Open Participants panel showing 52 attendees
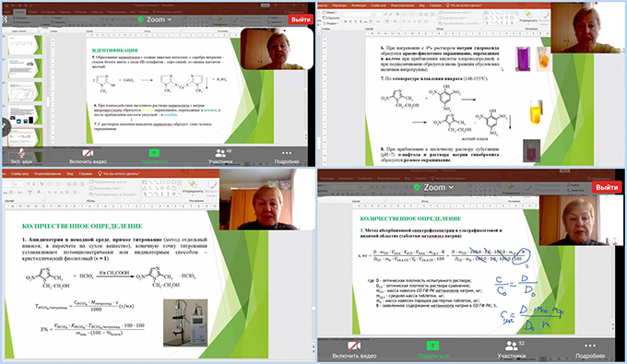The height and width of the screenshot is (364, 627). pos(512,350)
